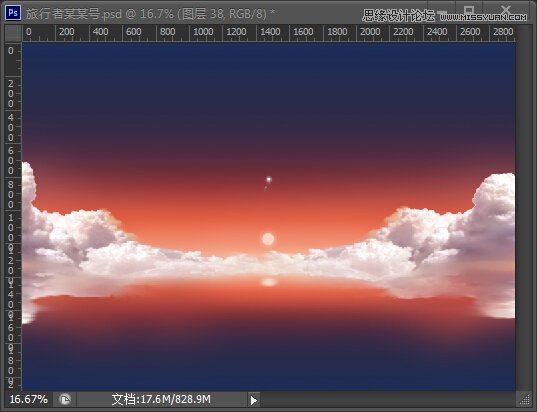Click the 0 mark on the vertical ruler
The height and width of the screenshot is (412, 537).
11,51
